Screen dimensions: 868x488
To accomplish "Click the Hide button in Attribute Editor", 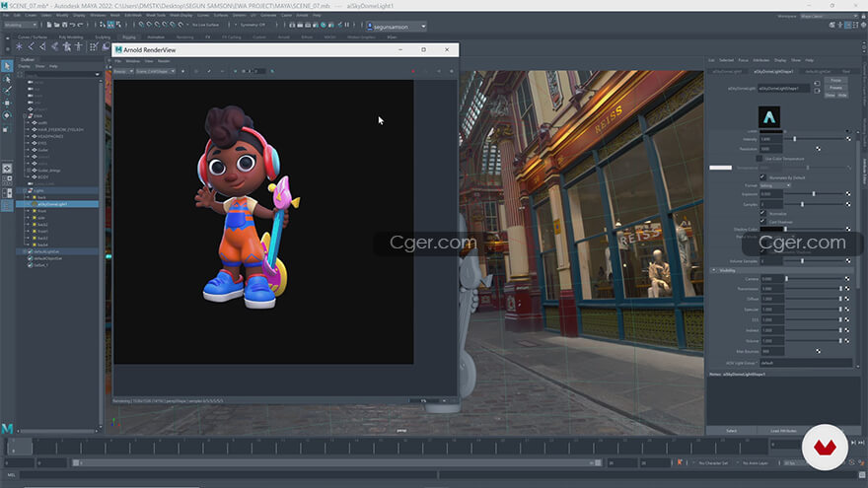I will pos(842,96).
